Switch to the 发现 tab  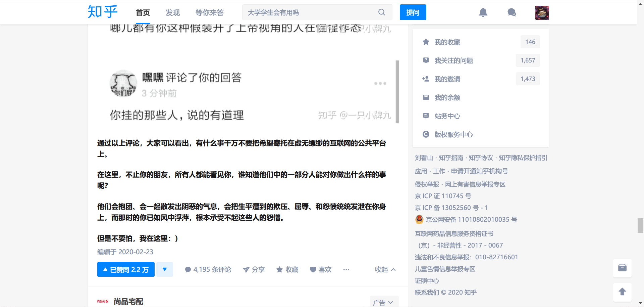pyautogui.click(x=173, y=12)
